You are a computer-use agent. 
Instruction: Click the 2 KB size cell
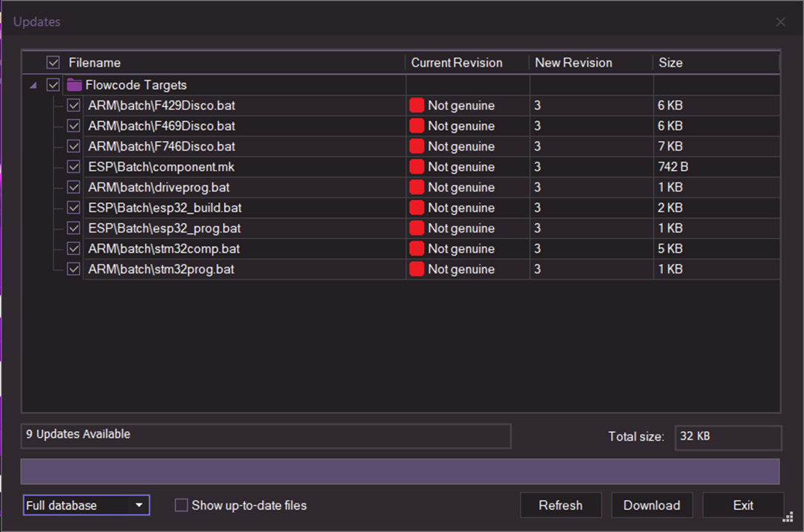(670, 208)
